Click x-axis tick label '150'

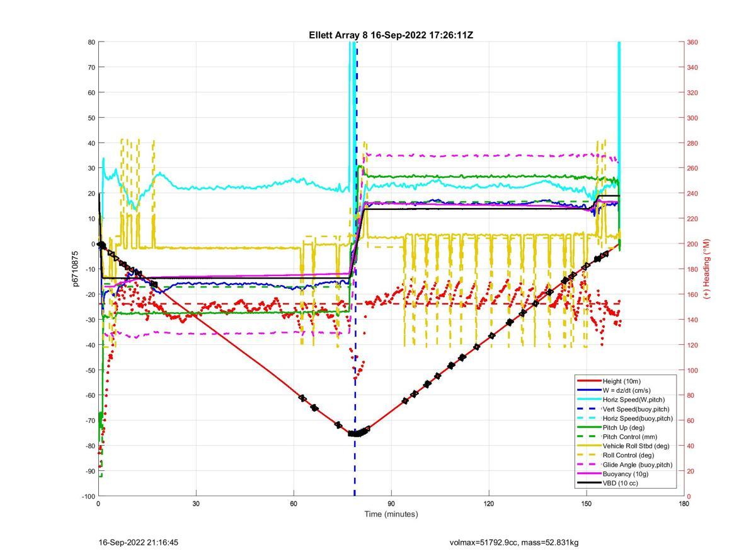587,504
